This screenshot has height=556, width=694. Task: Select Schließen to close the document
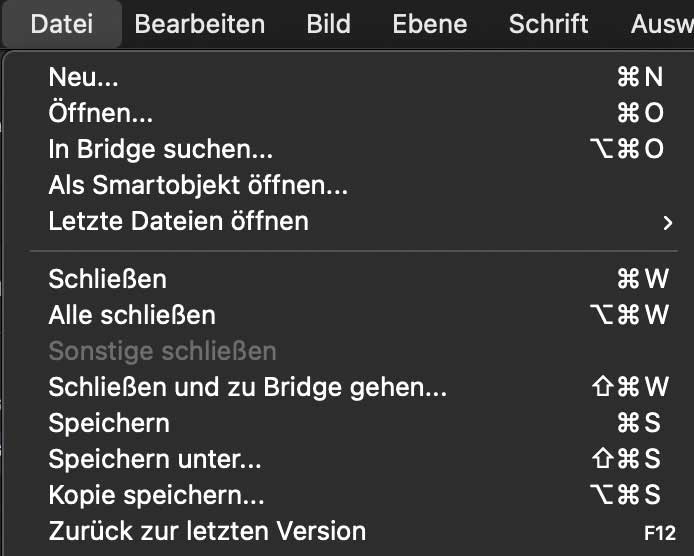(107, 279)
